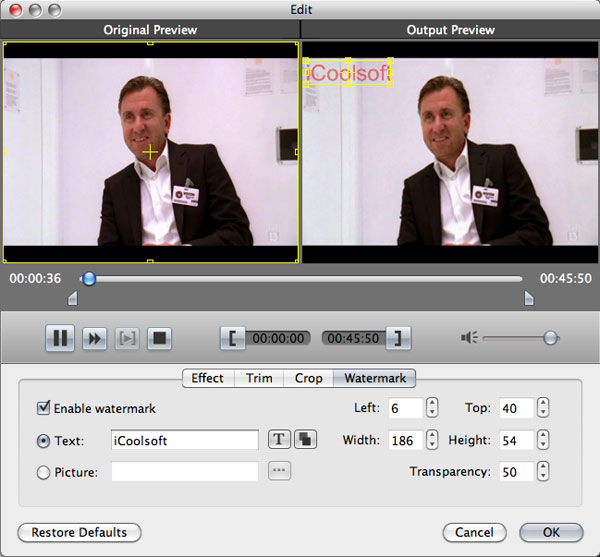Click the speaker volume icon
The image size is (600, 557).
(469, 338)
